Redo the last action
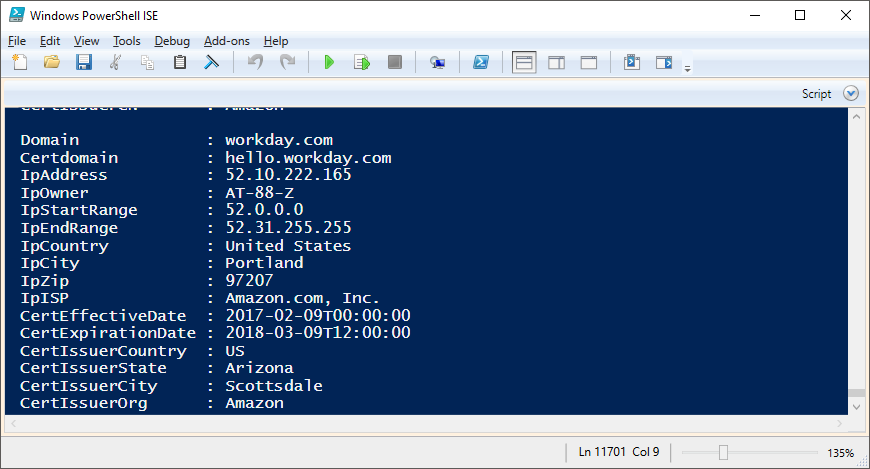 coord(287,62)
